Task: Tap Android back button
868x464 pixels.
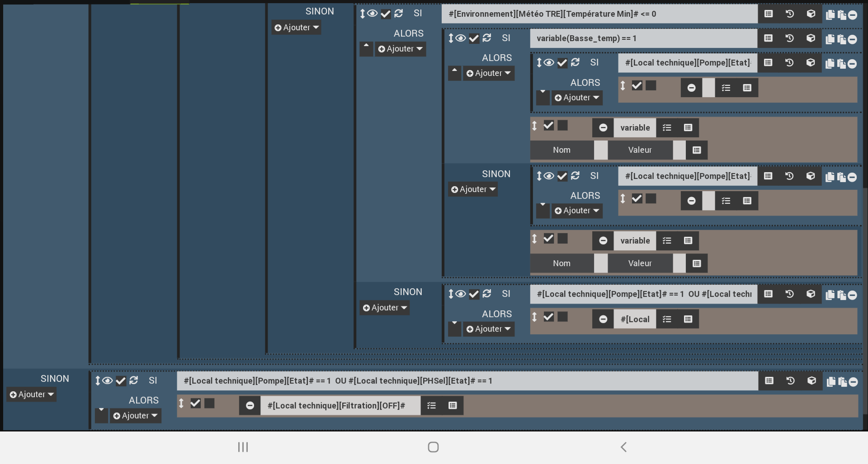Action: pos(623,447)
